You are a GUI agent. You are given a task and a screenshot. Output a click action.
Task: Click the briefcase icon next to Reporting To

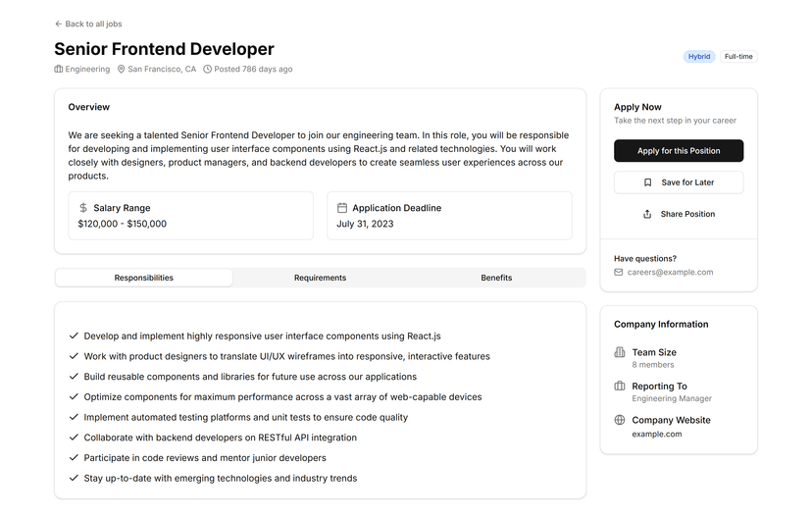620,386
